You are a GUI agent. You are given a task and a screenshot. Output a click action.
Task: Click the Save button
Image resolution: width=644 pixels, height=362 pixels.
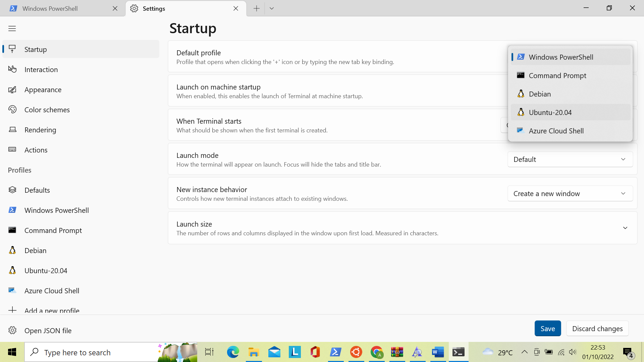547,328
